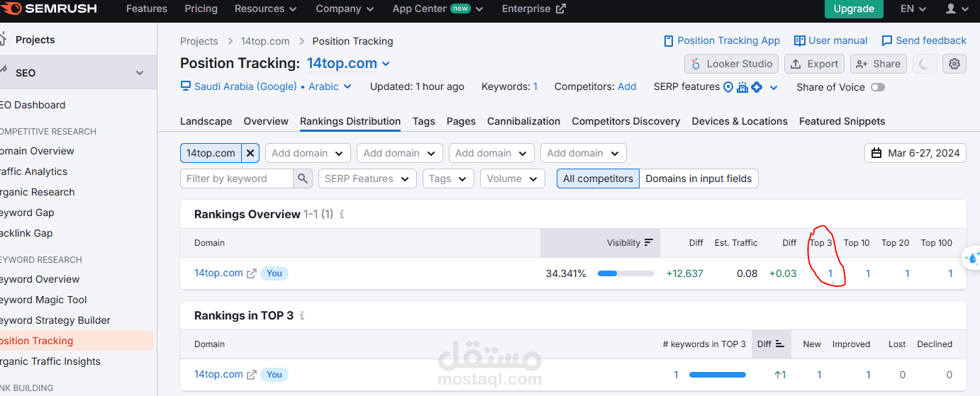Select All competitors option

point(598,179)
